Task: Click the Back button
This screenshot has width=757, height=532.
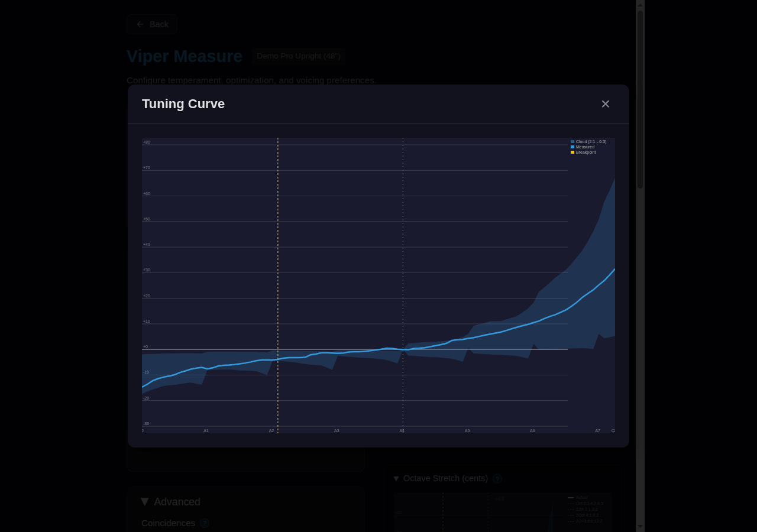Action: (x=151, y=24)
